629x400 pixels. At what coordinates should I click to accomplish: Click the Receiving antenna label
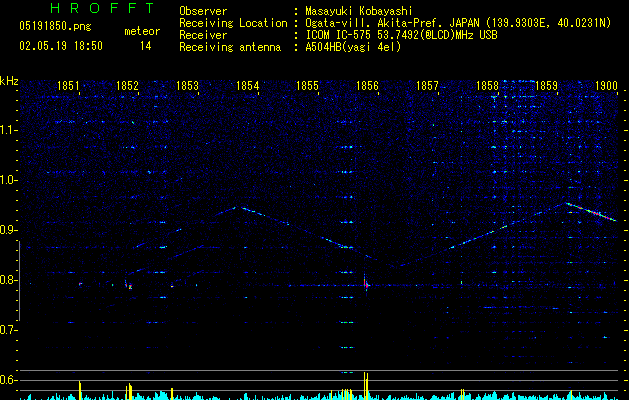click(x=230, y=47)
